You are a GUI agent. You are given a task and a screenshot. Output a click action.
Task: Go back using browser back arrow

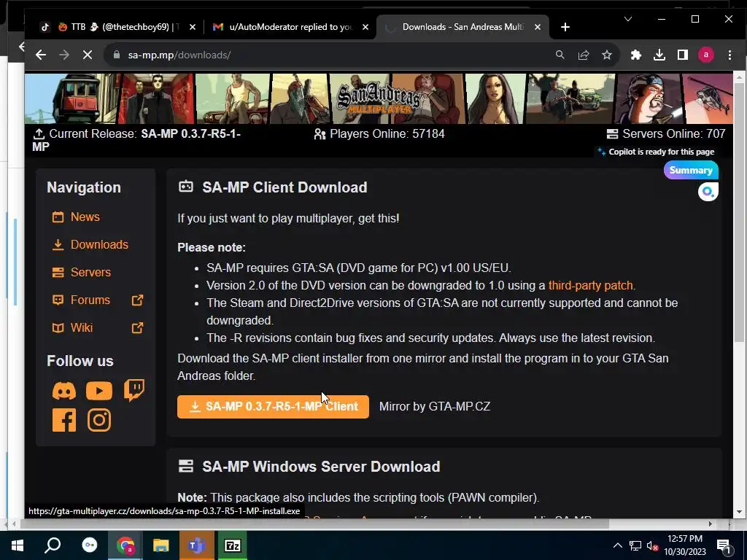click(x=41, y=55)
